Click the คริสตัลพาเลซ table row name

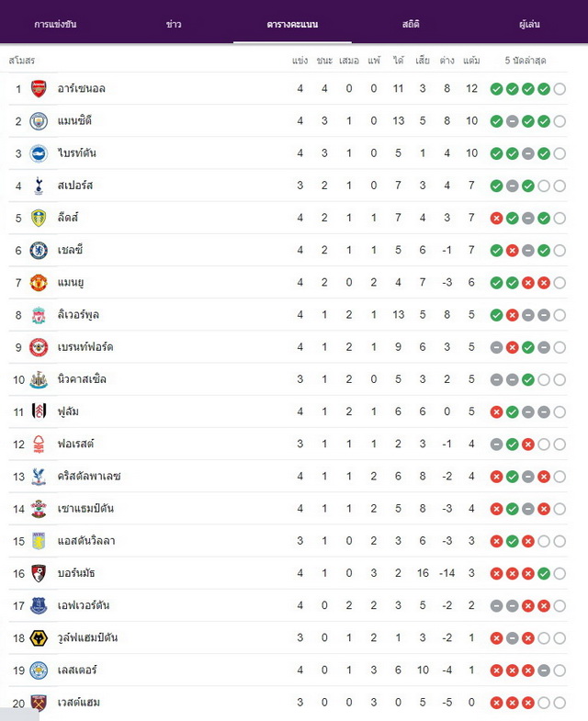[89, 476]
